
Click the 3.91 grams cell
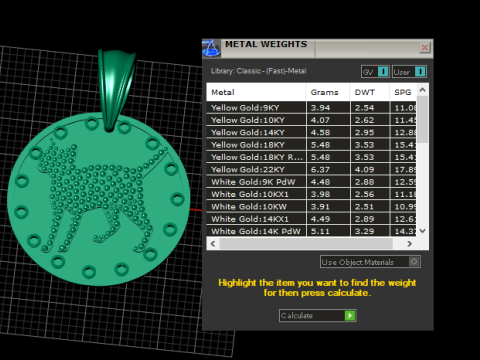(x=328, y=206)
